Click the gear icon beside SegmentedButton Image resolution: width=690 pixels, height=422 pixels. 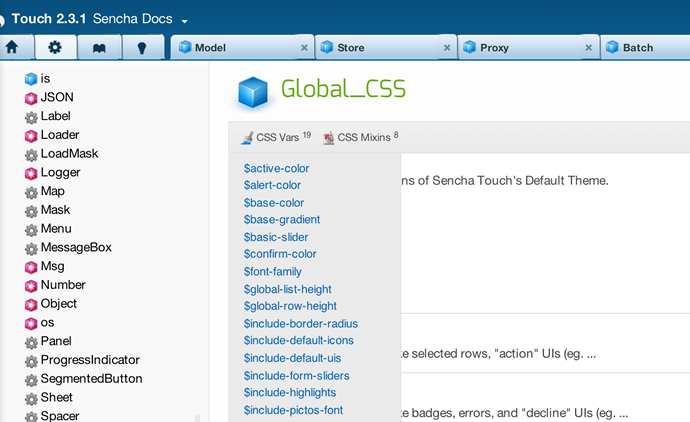[x=31, y=380]
